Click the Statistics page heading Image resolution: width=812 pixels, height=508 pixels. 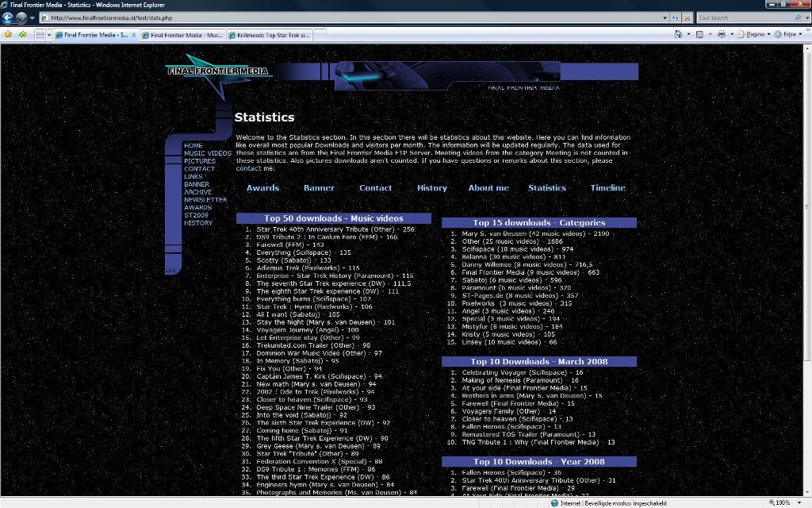click(x=264, y=117)
